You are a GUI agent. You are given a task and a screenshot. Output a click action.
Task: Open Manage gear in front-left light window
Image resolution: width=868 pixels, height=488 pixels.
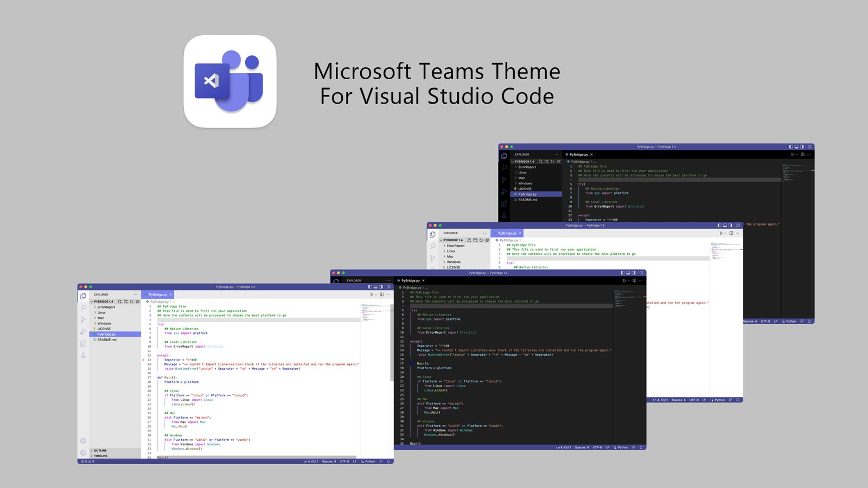tap(83, 452)
